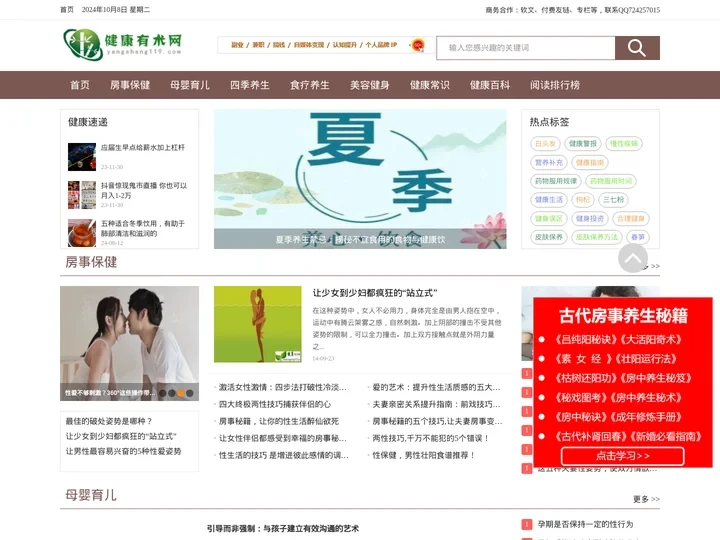Open article 引导而非强制：与孩子建立有效沟通
Viewport: 720px width, 540px height.
click(x=283, y=529)
